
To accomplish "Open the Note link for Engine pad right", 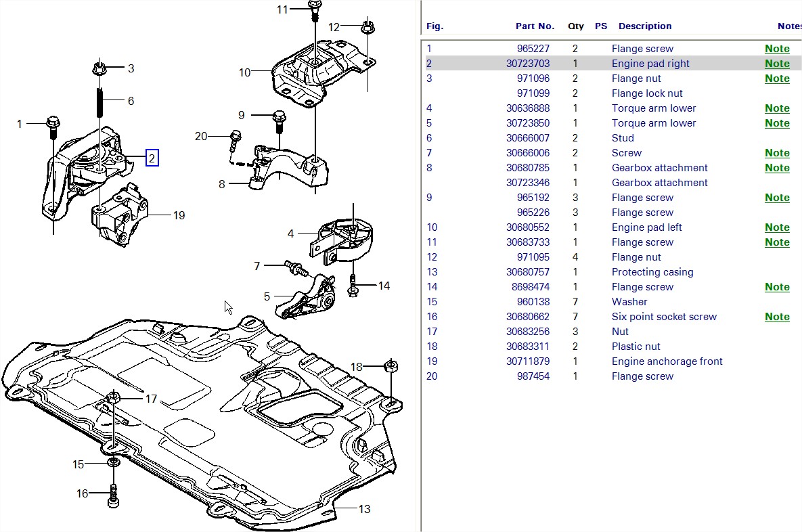I will [777, 64].
